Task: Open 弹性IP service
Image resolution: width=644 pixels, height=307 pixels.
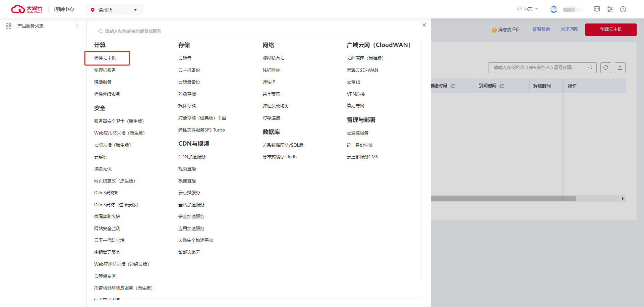Action: pos(269,82)
